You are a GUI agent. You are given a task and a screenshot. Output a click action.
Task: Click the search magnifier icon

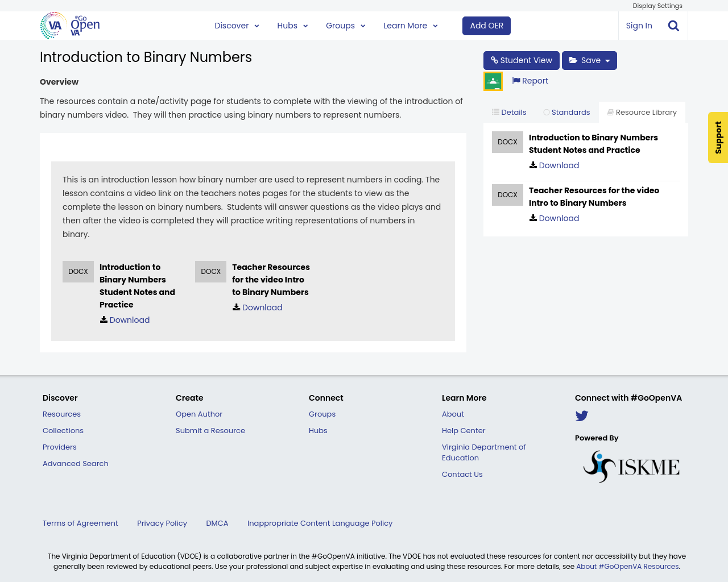pos(673,26)
